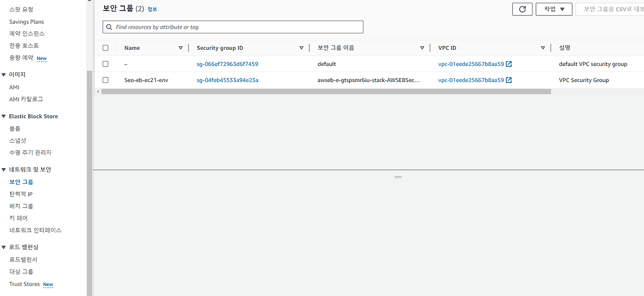
Task: Click external link icon on Seo-eb-ec21-env VPC
Action: 509,80
